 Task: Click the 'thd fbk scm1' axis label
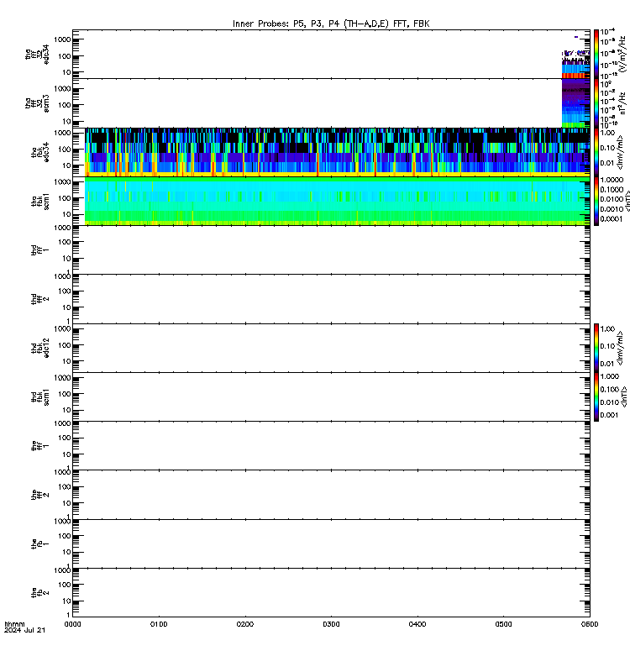click(x=40, y=397)
